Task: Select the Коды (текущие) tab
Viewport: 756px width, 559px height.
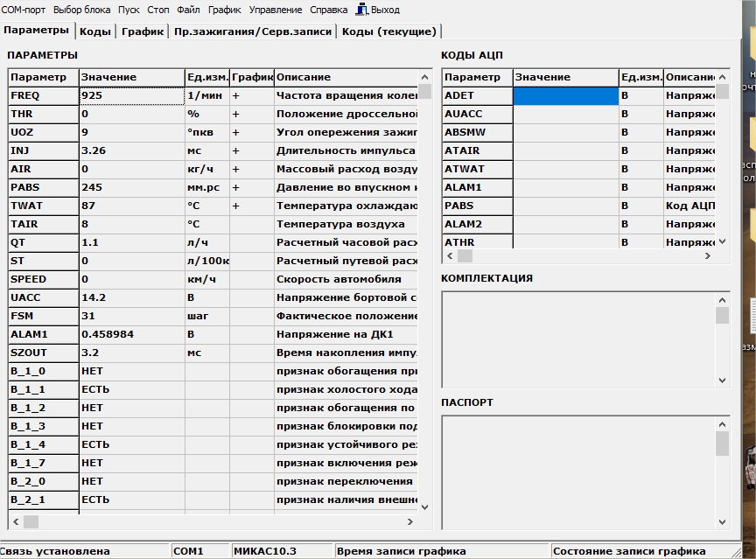Action: pyautogui.click(x=388, y=31)
